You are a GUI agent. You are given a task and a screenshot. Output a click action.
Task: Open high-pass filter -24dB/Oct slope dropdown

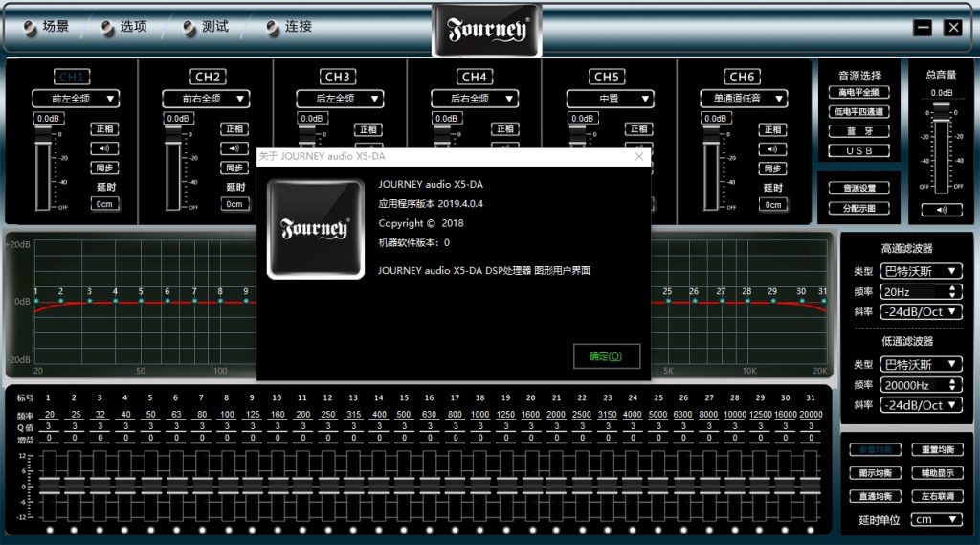pos(922,311)
